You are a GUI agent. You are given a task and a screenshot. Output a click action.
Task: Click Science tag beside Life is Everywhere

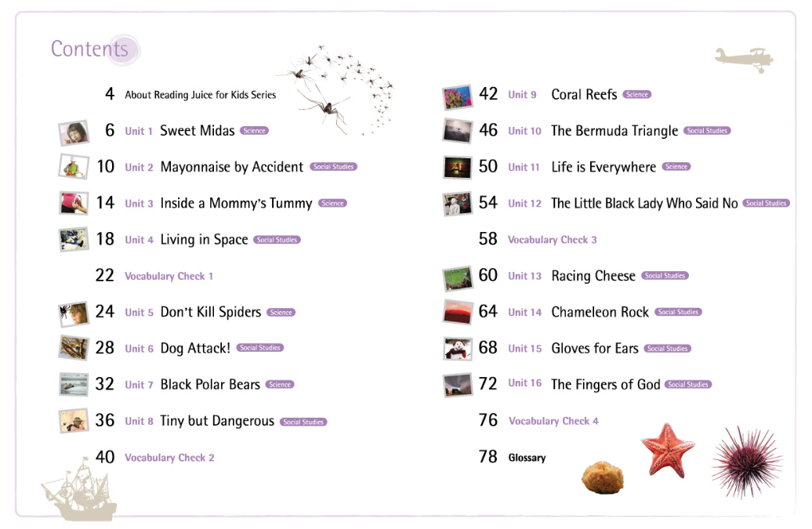tap(676, 167)
